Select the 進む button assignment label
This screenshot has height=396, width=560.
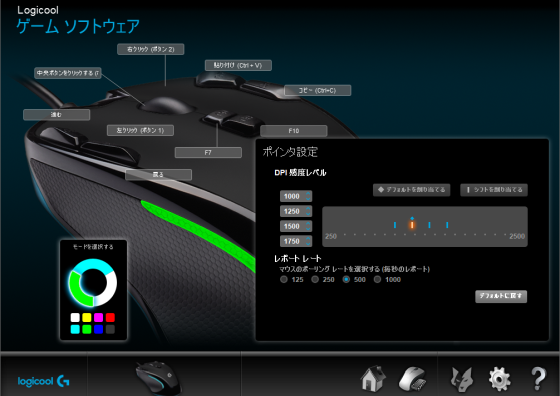tap(56, 115)
